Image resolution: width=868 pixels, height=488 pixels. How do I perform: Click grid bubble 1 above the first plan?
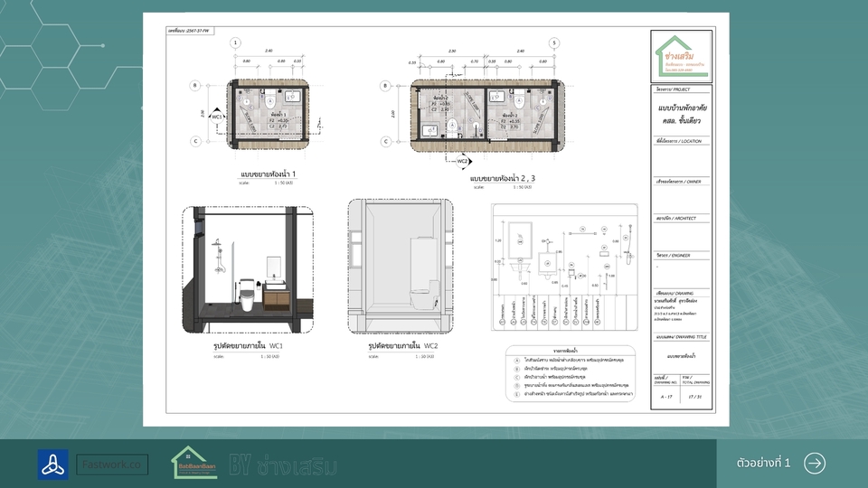pos(235,42)
